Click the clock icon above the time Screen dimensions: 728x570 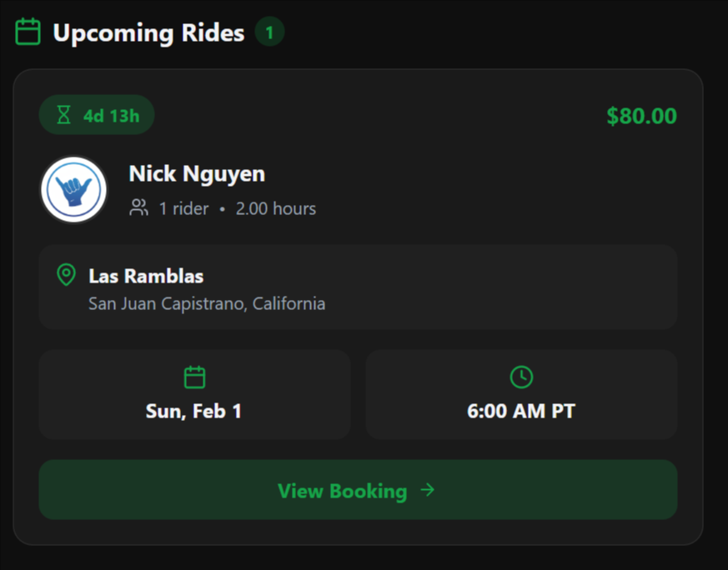tap(521, 377)
